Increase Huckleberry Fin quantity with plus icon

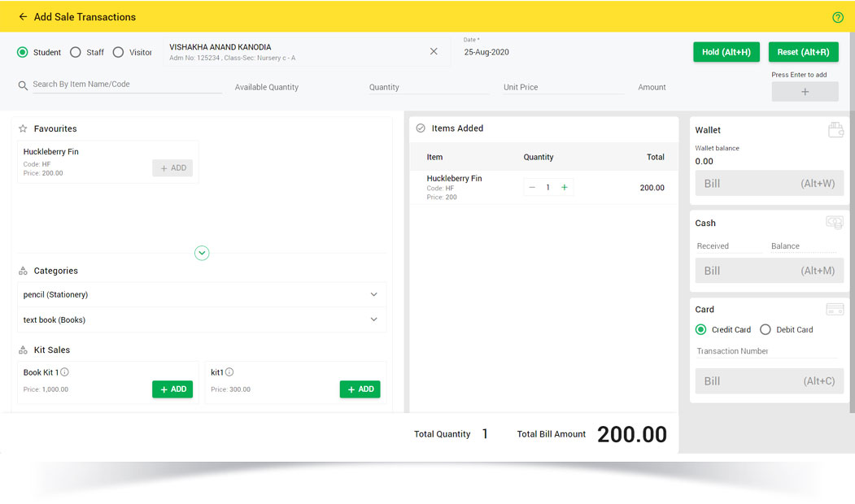(565, 188)
